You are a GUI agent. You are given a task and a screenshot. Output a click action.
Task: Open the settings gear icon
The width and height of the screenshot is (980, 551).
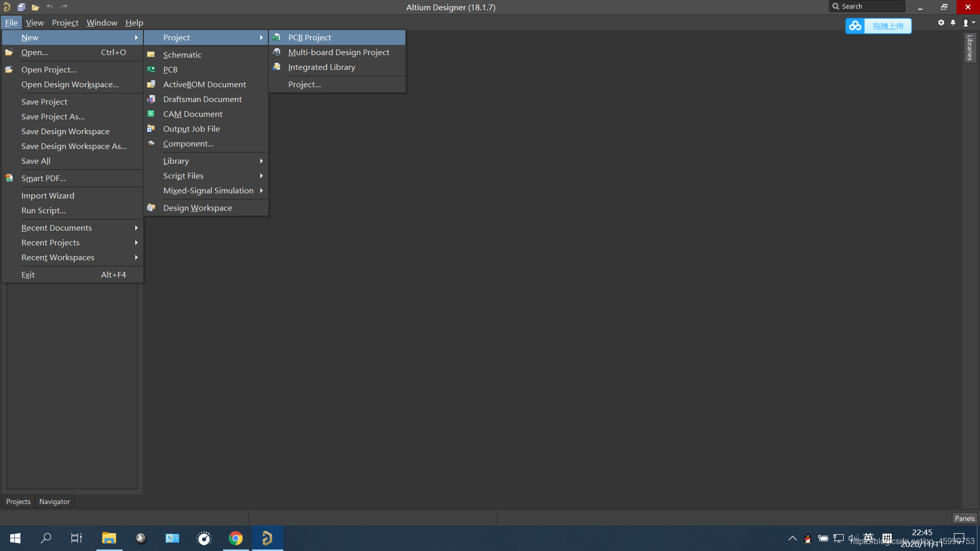pyautogui.click(x=941, y=23)
